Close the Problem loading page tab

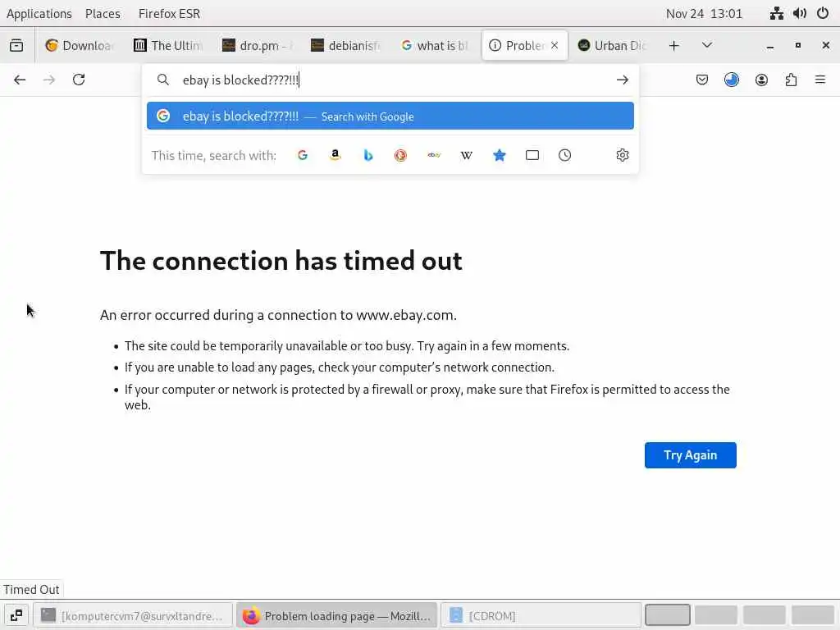click(x=555, y=46)
